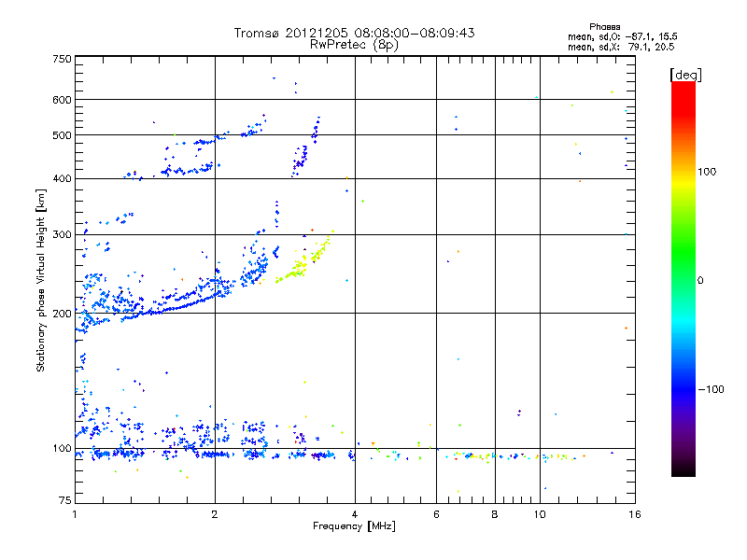Click the y-axis tick label '400'
Image resolution: width=747 pixels, height=560 pixels.
click(x=62, y=178)
